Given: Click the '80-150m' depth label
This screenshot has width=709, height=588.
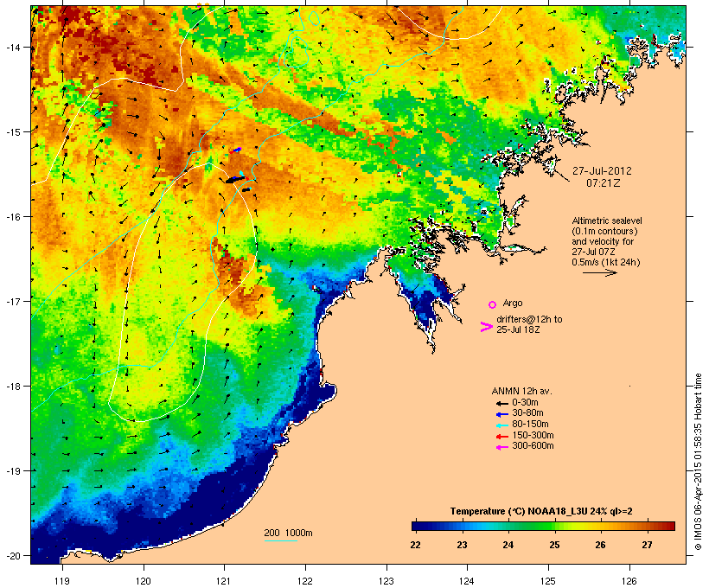Looking at the screenshot, I should [530, 425].
